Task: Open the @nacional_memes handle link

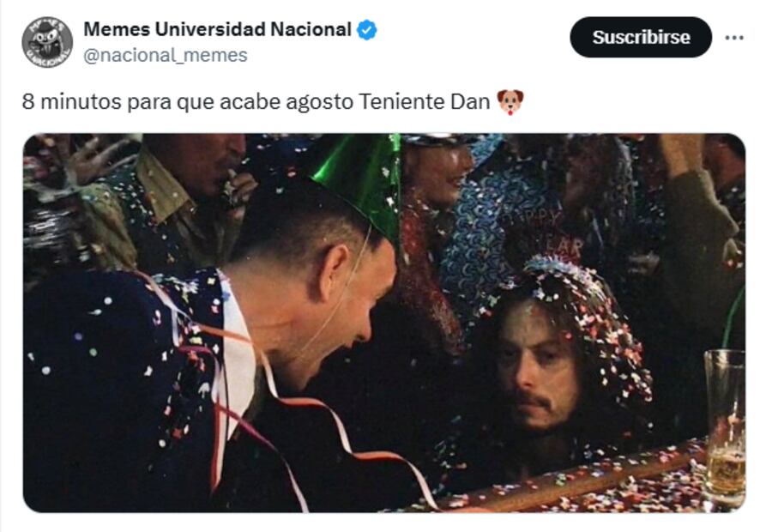Action: pos(166,55)
